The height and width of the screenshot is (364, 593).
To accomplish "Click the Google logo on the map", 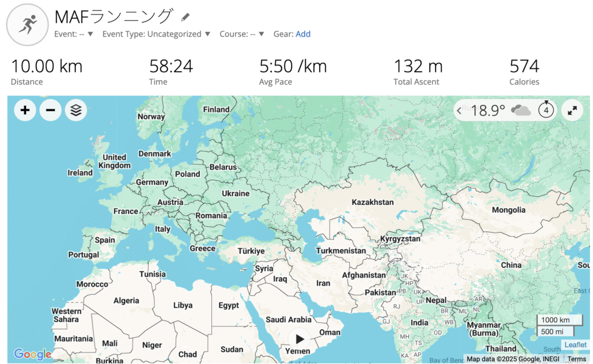I will pyautogui.click(x=33, y=355).
